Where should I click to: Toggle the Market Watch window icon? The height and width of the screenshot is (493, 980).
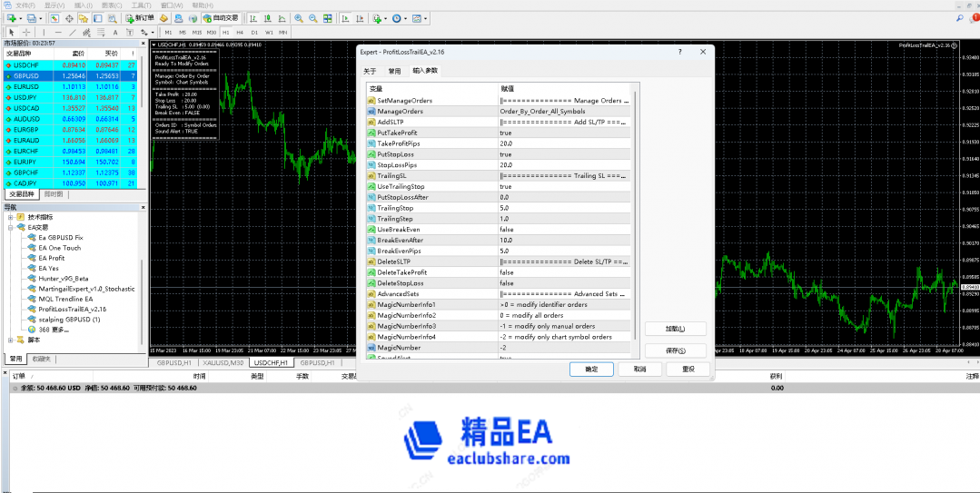pos(54,18)
